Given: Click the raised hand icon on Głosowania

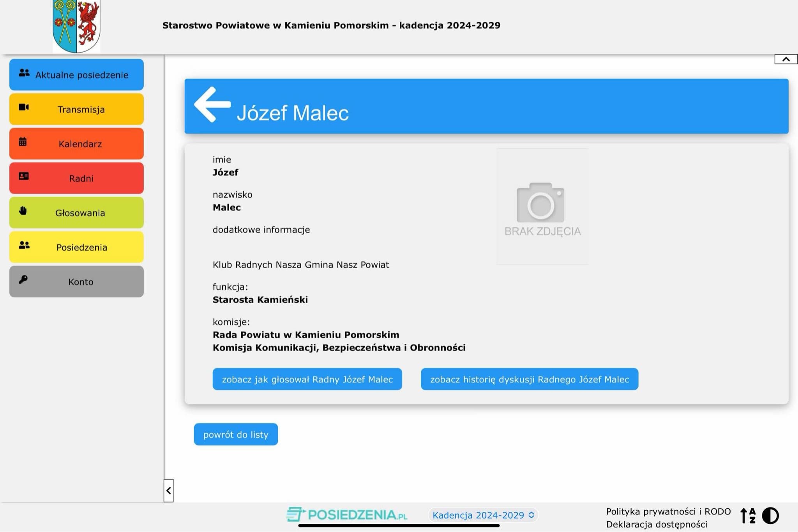Looking at the screenshot, I should [23, 211].
